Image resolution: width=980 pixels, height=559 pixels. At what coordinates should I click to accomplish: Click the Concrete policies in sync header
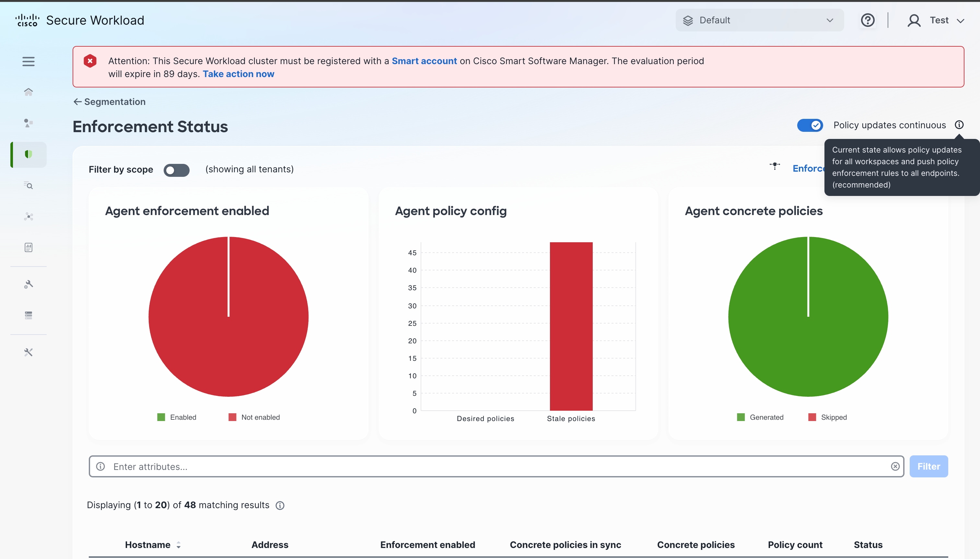pyautogui.click(x=565, y=544)
